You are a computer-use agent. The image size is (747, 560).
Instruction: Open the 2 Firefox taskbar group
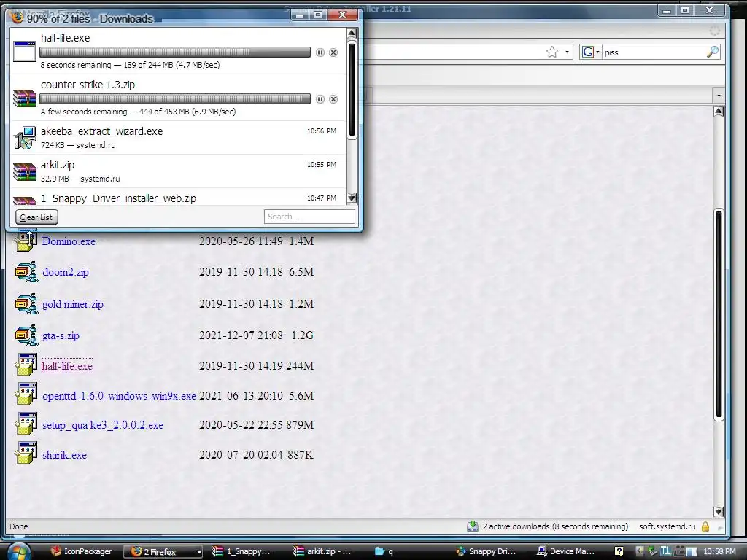(x=163, y=551)
